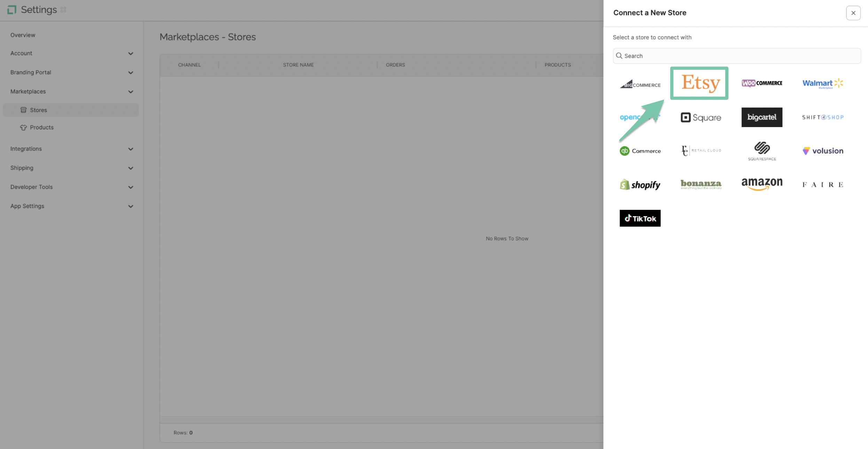Expand the Branding Portal chevron
Viewport: 868px width, 449px height.
point(131,73)
